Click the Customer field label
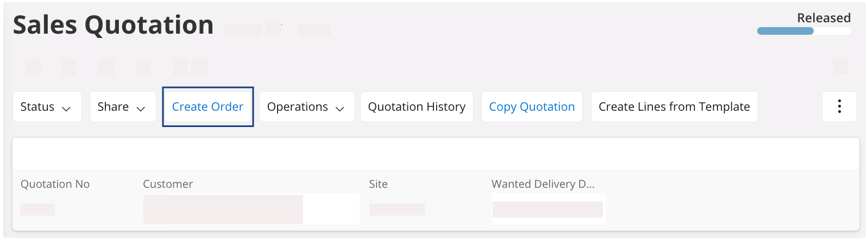 pos(168,184)
